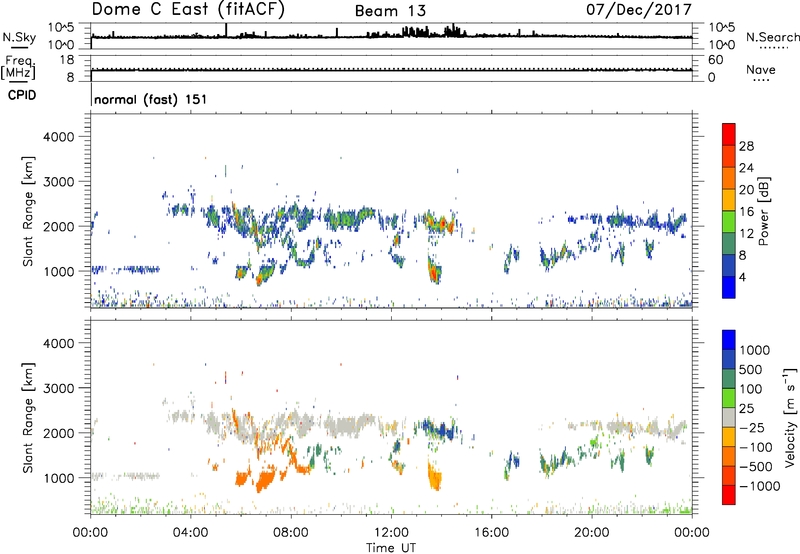The image size is (800, 554).
Task: Click the "18" tick on the frequency axis
Action: point(67,60)
